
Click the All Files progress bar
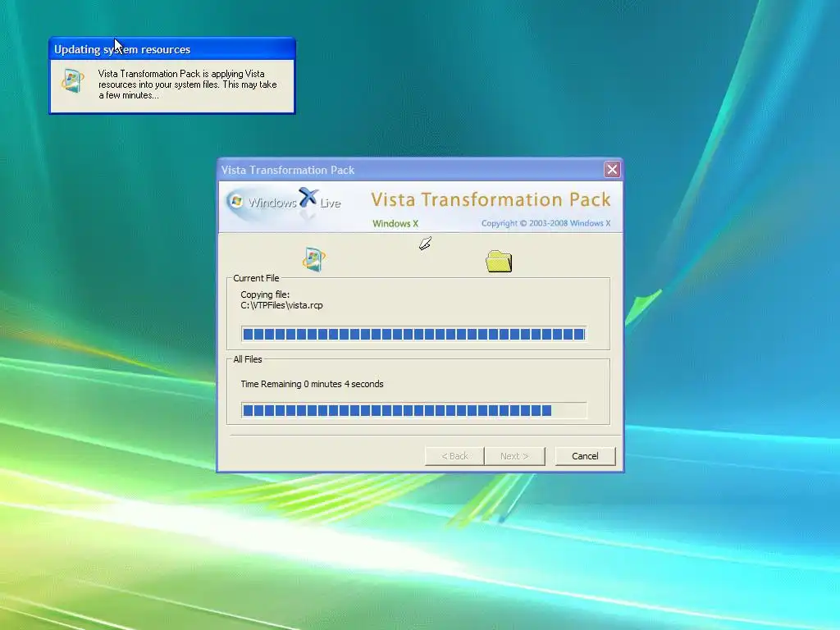[413, 410]
